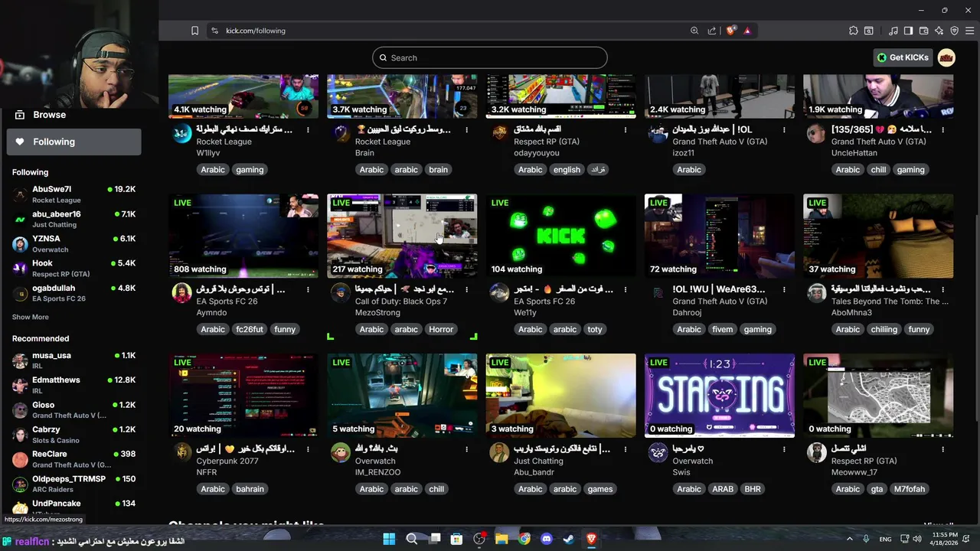This screenshot has height=551, width=980.
Task: Toggle the browser sidebar panel icon
Action: point(908,31)
